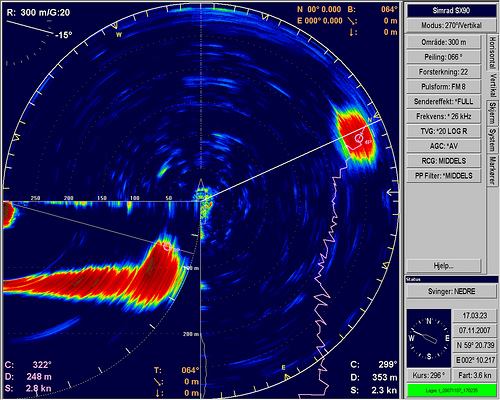
Task: Toggle the Svinger: NEDRE transducer position
Action: click(x=451, y=291)
